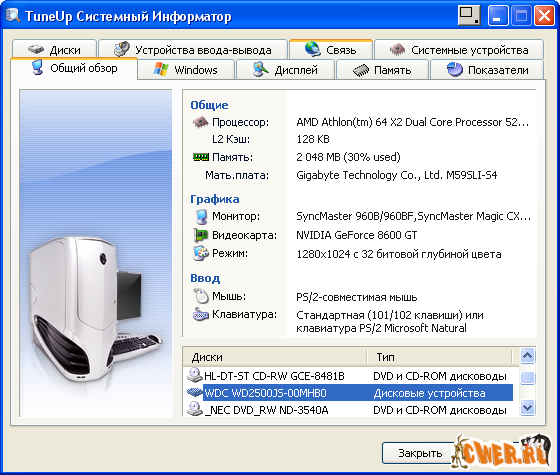The image size is (560, 475).
Task: Click the keyboard icon beside Клавиатура
Action: pos(201,314)
